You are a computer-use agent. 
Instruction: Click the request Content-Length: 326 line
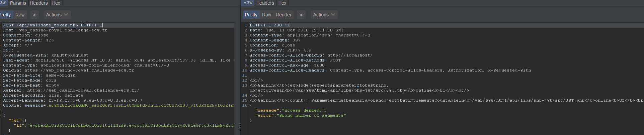(28, 40)
